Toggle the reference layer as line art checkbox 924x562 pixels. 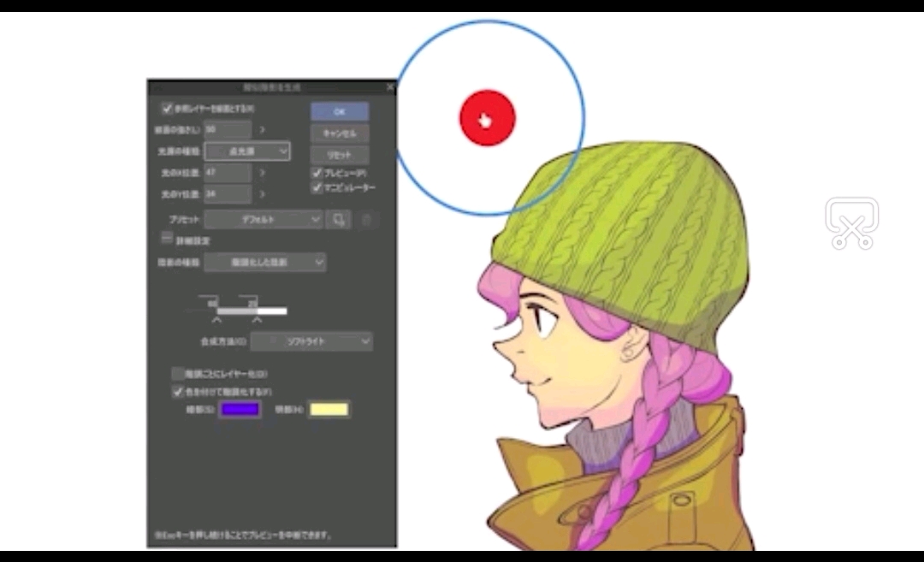coord(167,109)
